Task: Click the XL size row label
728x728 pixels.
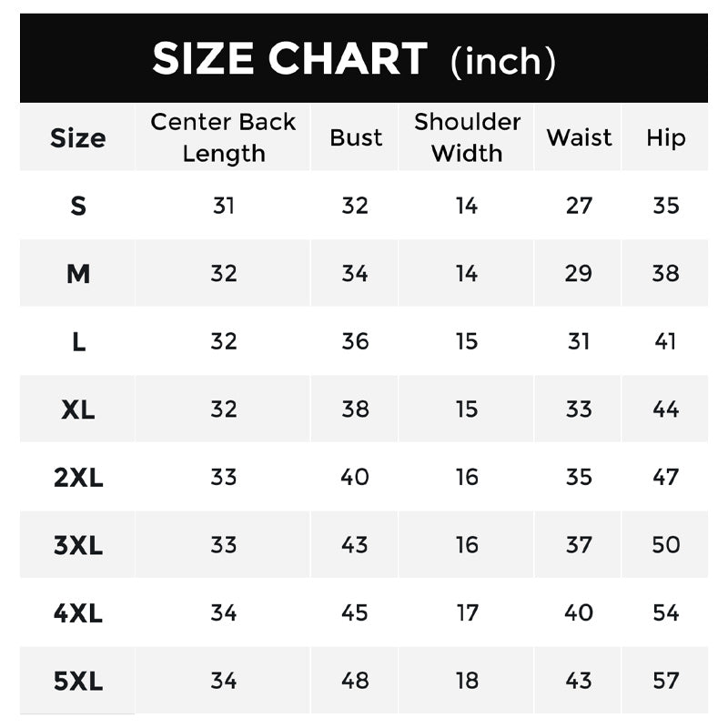Action: point(78,409)
